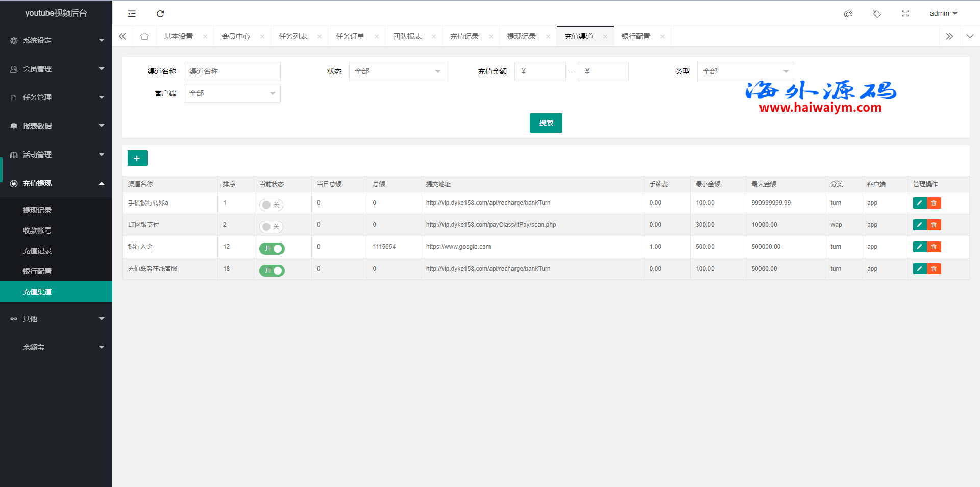Expand the 会员管理 sidebar menu
Image resolution: width=980 pixels, height=487 pixels.
point(56,69)
